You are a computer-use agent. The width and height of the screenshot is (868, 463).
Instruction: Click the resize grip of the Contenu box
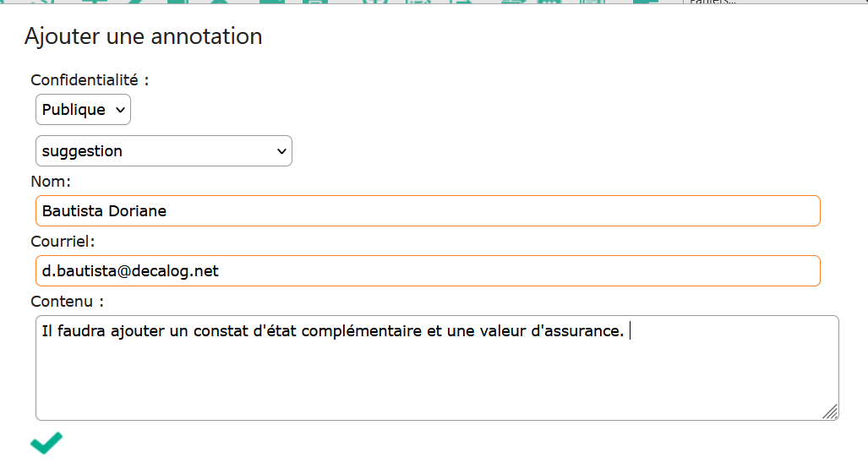[830, 412]
